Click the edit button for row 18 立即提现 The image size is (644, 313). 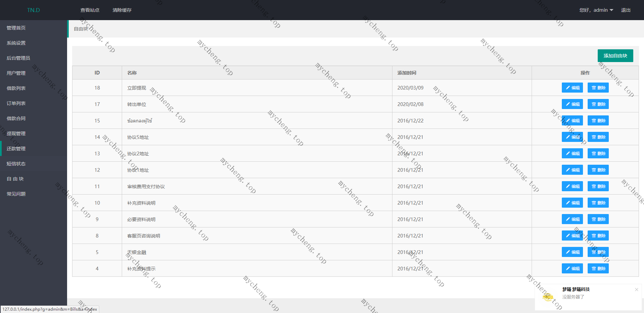pos(572,88)
